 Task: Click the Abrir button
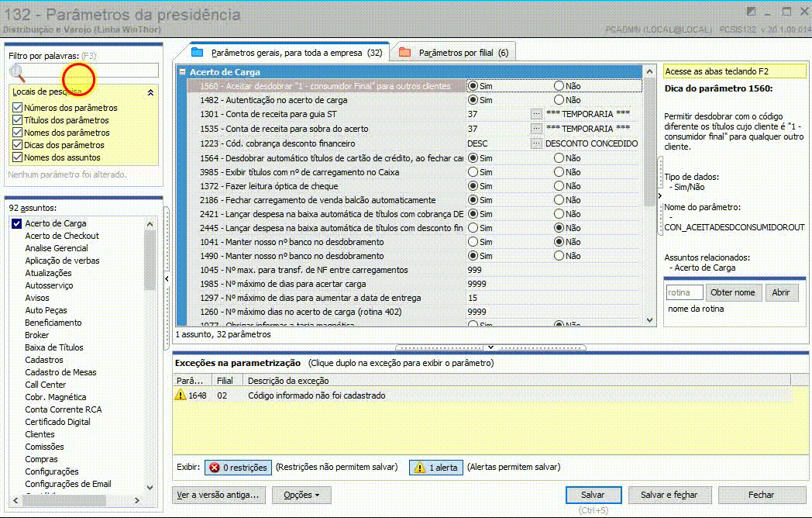click(781, 292)
